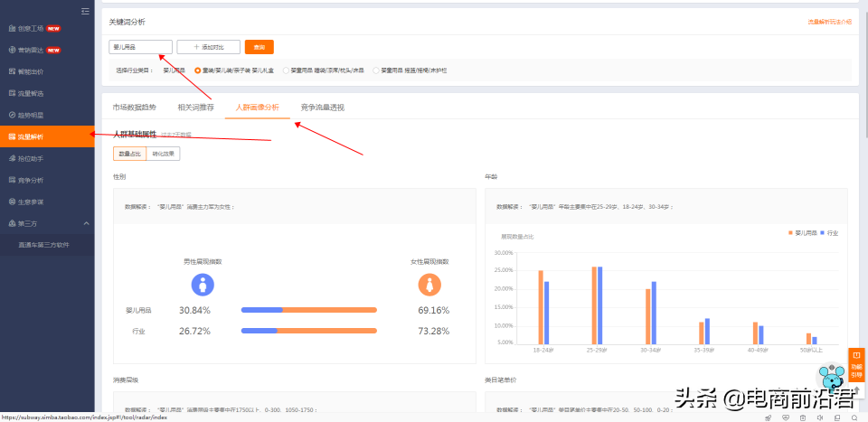Viewport: 868px width, 422px height.
Task: Open 趋势明星 in the sidebar
Action: (x=31, y=115)
